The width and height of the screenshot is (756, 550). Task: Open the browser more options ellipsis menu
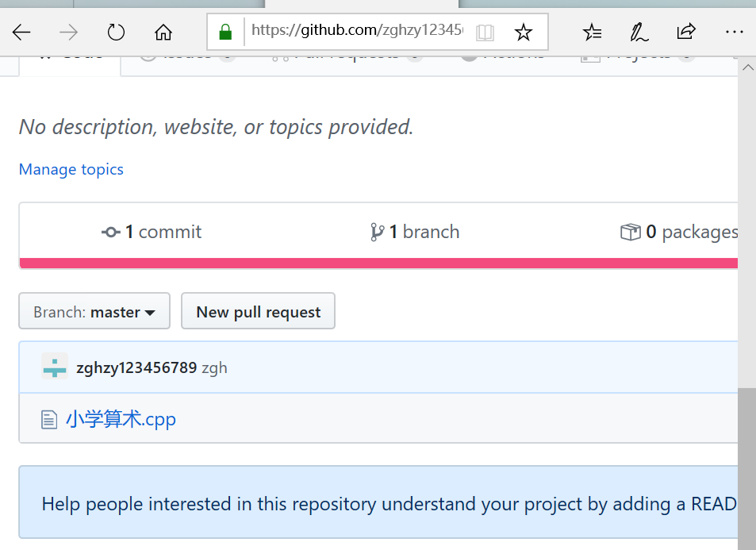tap(734, 32)
